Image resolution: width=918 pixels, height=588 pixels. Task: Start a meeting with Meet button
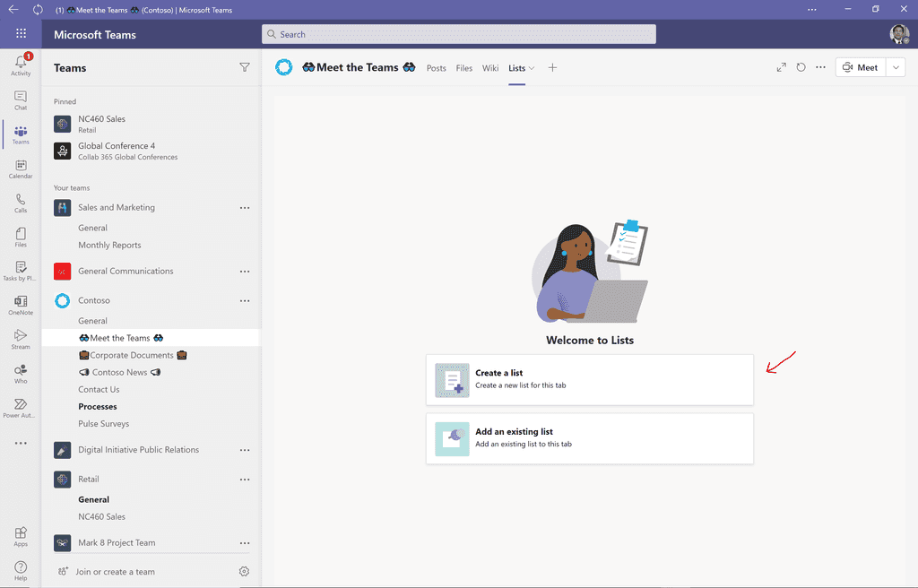[x=861, y=67]
